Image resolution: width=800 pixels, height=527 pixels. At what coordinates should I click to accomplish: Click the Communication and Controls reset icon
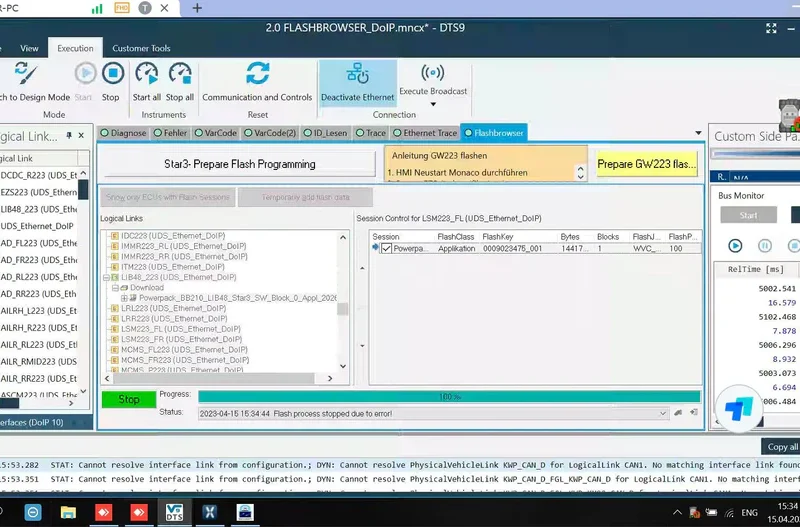(x=257, y=74)
